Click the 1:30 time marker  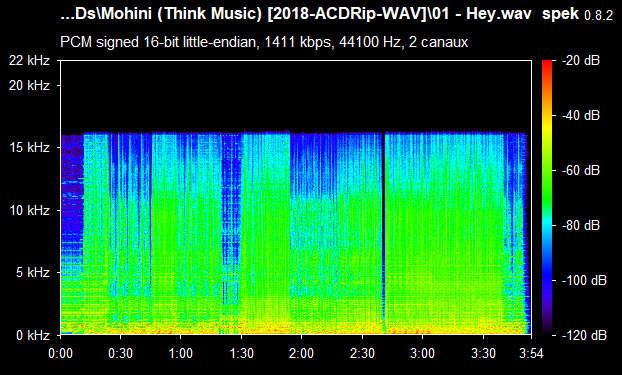pos(241,353)
